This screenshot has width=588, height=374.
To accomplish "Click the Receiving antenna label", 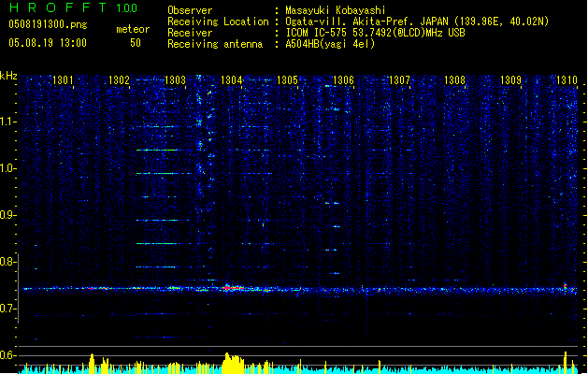I will coord(215,44).
